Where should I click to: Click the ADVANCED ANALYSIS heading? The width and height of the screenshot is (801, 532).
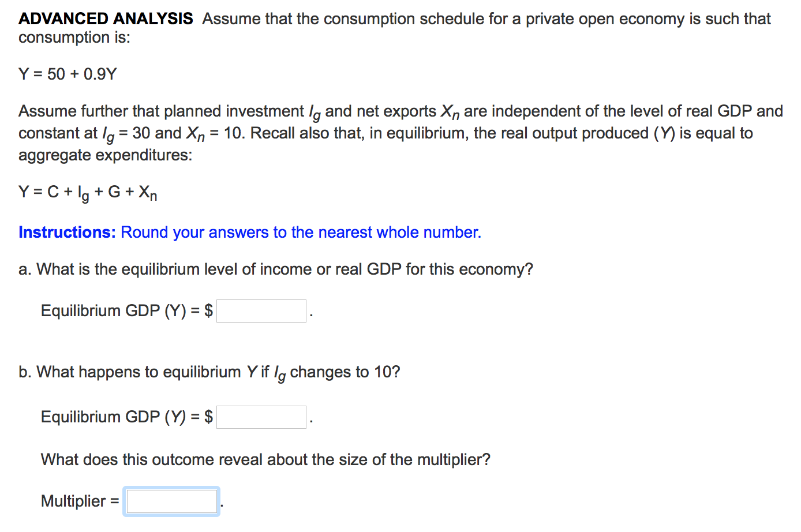[x=106, y=19]
